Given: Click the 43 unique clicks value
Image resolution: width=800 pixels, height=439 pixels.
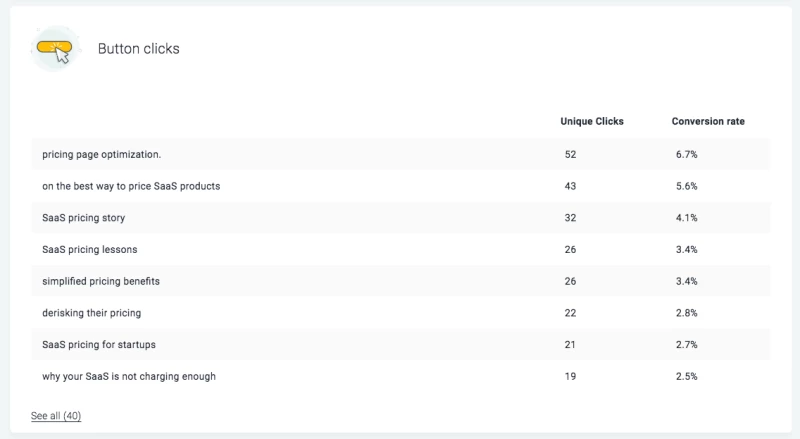Looking at the screenshot, I should pyautogui.click(x=570, y=186).
